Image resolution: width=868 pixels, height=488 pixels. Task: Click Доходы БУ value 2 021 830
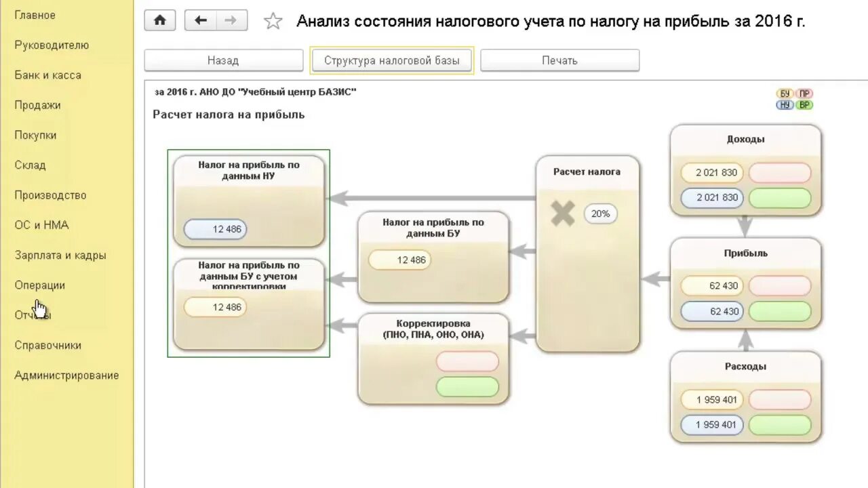[712, 173]
